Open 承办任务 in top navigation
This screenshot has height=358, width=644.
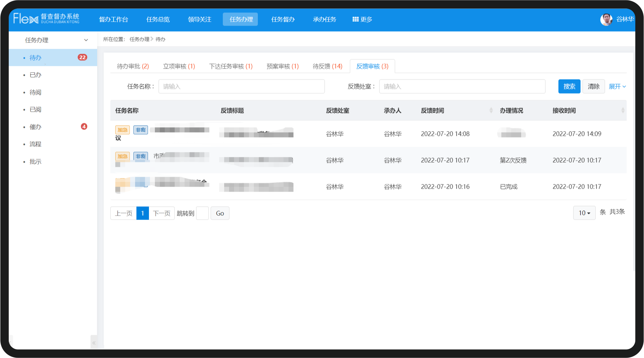(x=324, y=19)
